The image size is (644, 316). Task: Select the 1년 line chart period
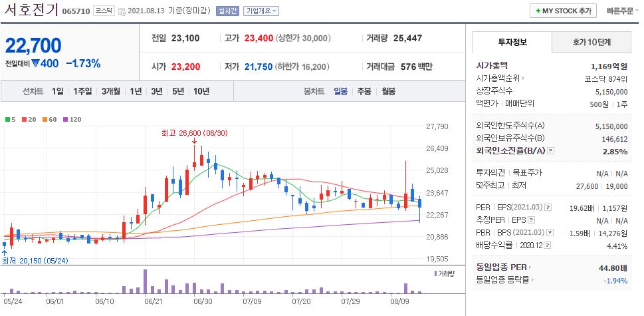click(x=136, y=91)
